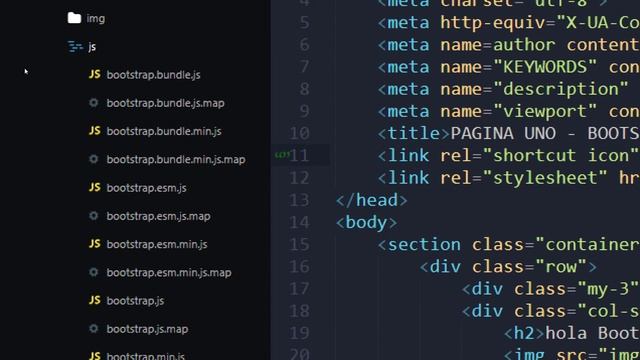The width and height of the screenshot is (640, 360).
Task: Click gear icon of bootstrap.esm.min.js.map
Action: click(94, 272)
